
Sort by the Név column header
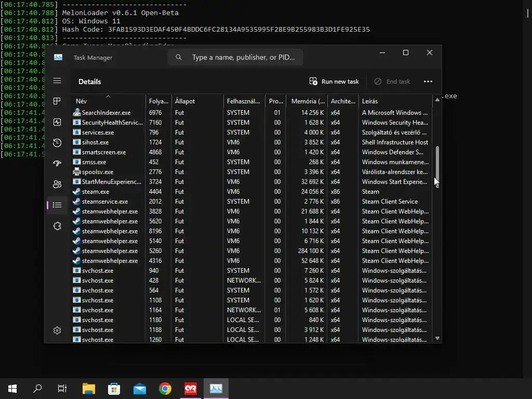pos(108,101)
